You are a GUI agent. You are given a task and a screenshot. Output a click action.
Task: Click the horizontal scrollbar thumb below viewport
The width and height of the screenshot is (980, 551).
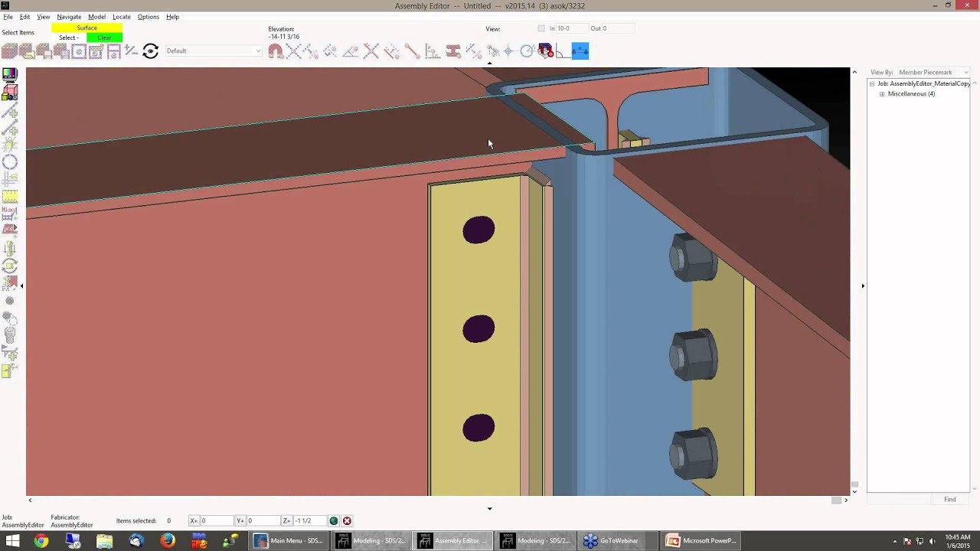point(837,500)
